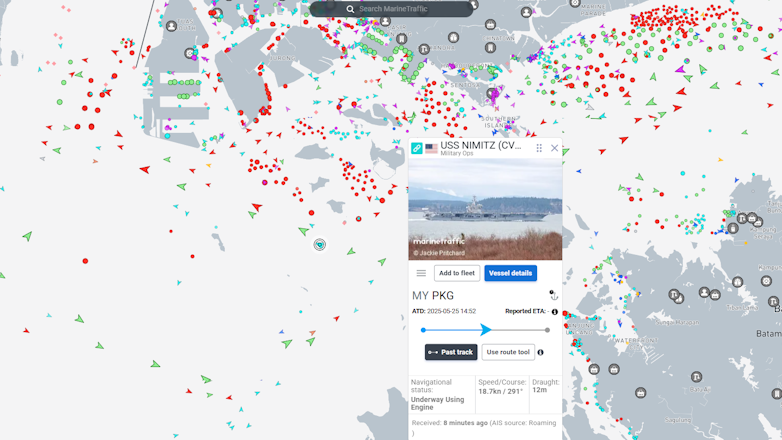Open the hamburger menu in vessel panel
Screen dimensions: 782x440
[x=421, y=273]
